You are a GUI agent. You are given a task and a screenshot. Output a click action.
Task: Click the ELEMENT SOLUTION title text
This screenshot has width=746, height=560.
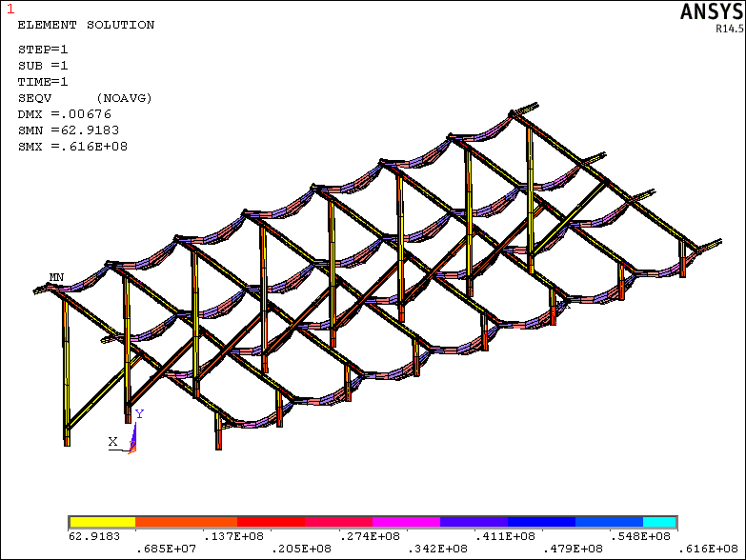click(86, 26)
